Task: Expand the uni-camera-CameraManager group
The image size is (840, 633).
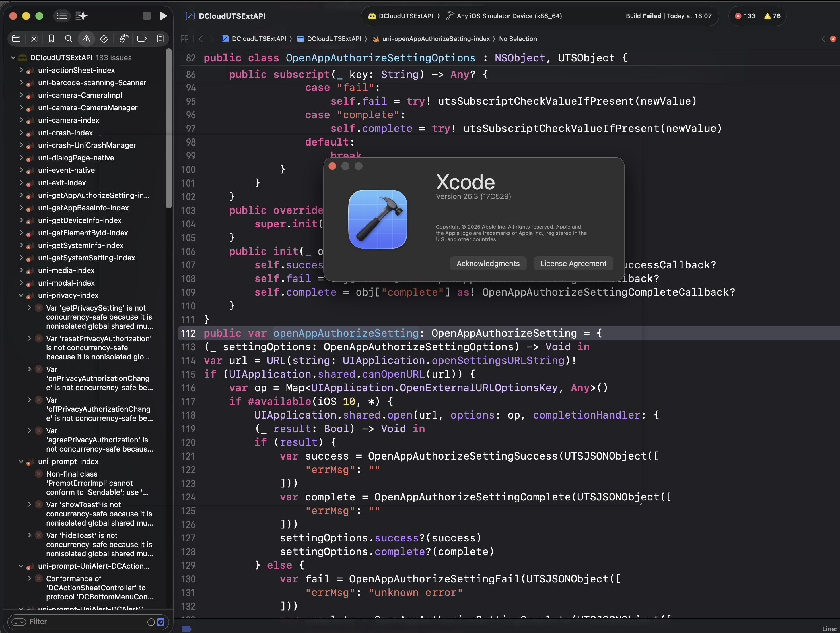Action: point(21,108)
